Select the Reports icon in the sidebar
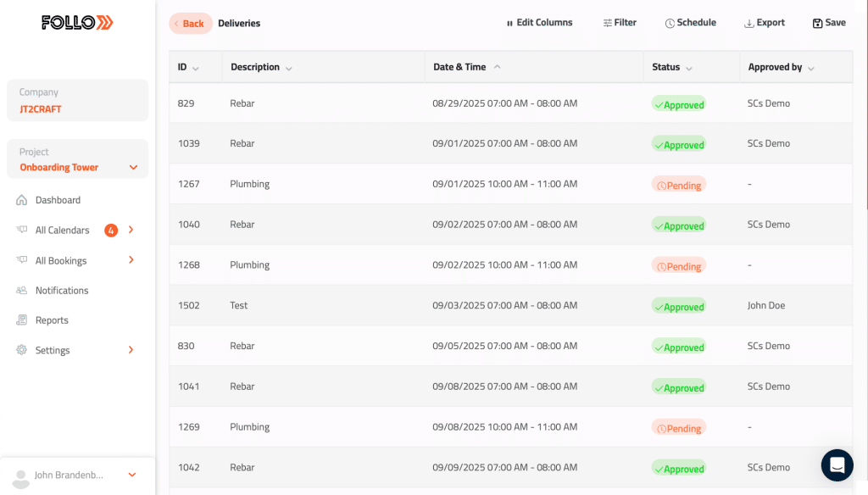868x495 pixels. pos(19,320)
